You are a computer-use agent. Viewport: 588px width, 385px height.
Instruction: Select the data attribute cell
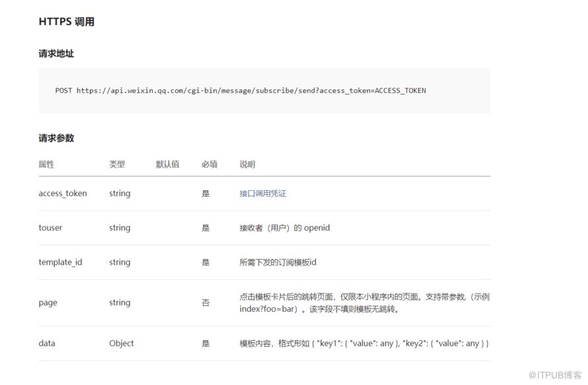[47, 343]
